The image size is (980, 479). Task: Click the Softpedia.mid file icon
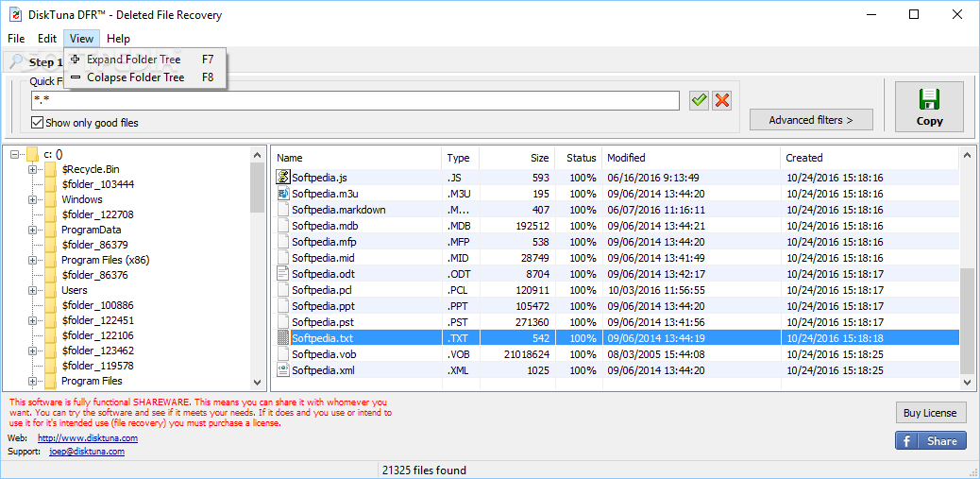pyautogui.click(x=283, y=258)
